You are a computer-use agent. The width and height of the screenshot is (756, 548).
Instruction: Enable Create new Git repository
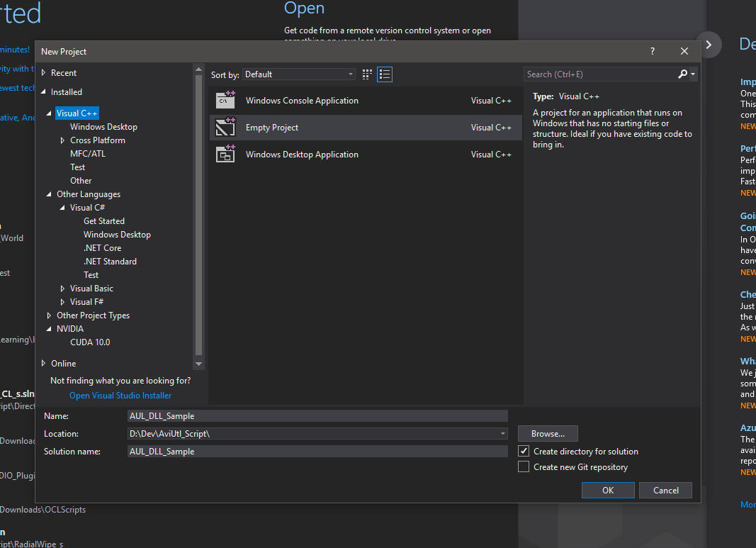523,466
